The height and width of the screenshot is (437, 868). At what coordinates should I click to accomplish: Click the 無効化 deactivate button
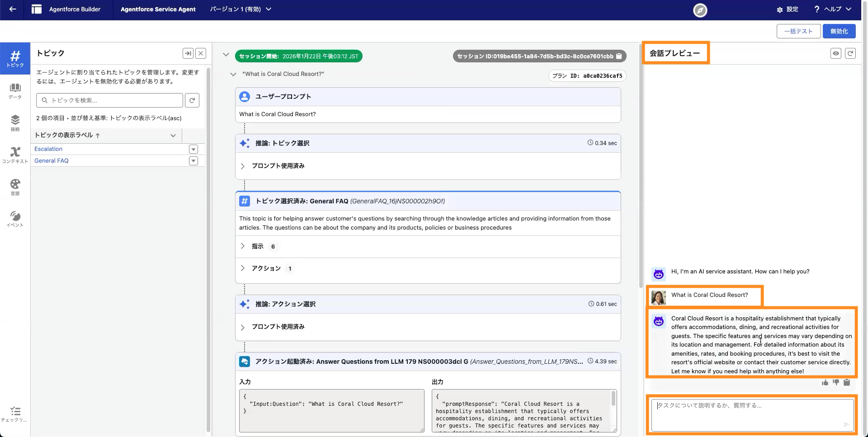839,31
